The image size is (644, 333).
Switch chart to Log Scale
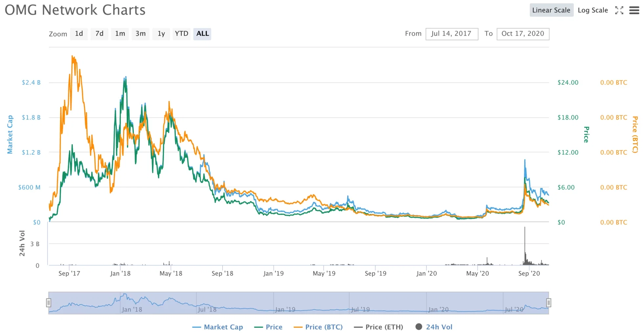(592, 10)
